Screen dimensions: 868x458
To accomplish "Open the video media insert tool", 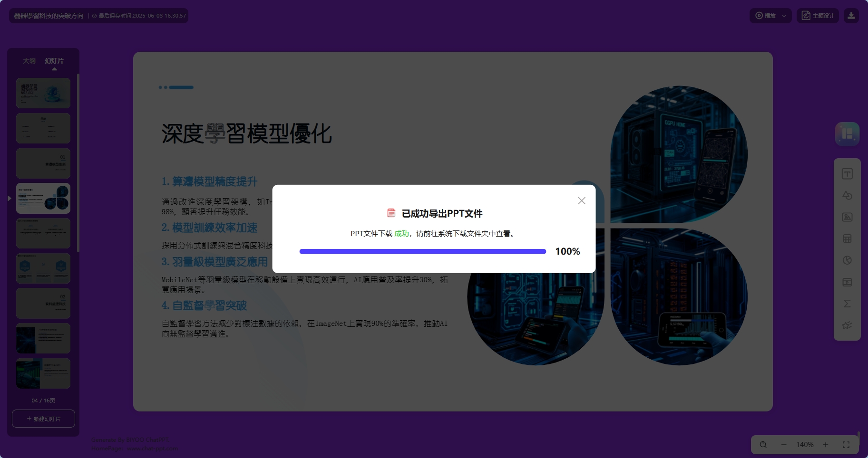I will [847, 282].
